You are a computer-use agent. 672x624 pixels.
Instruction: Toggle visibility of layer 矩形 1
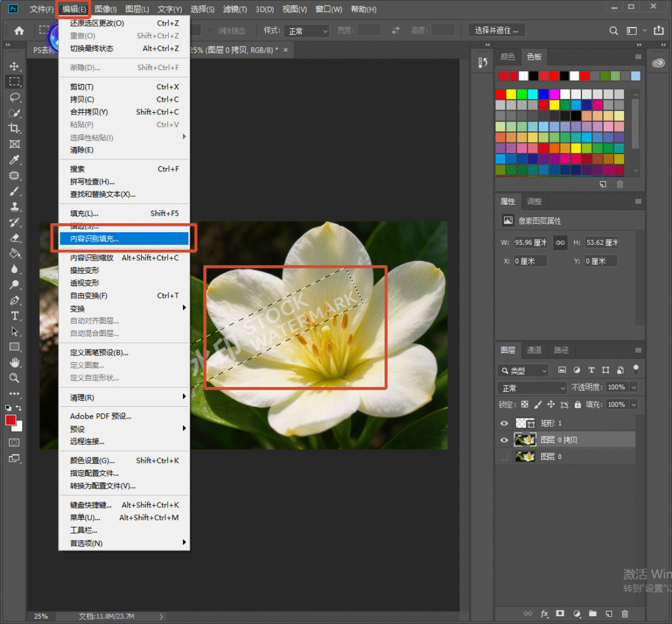tap(504, 423)
